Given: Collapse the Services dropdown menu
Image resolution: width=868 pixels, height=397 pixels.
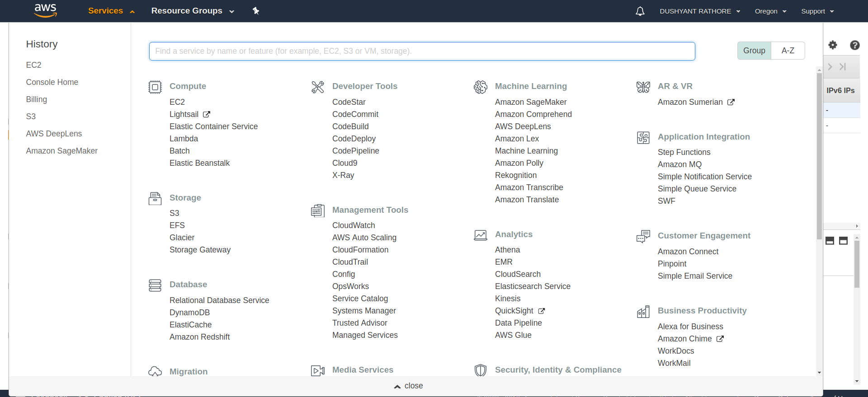Looking at the screenshot, I should (111, 11).
